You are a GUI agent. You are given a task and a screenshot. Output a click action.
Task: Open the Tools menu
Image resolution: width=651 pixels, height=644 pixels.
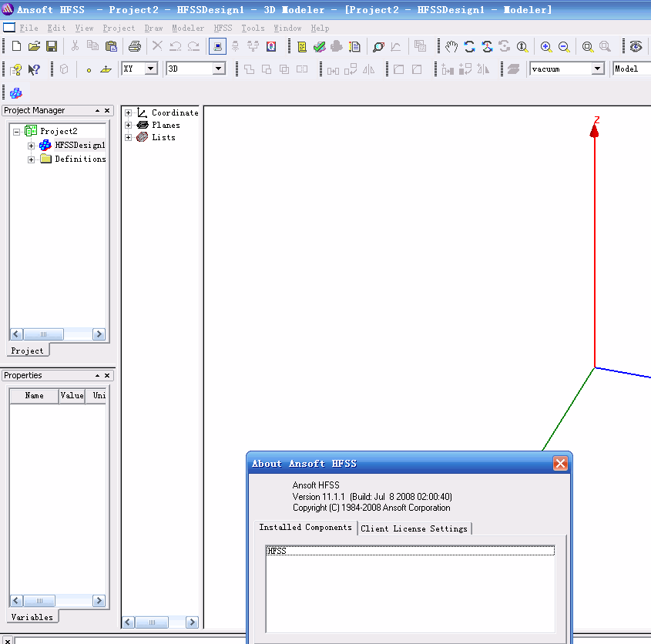253,28
